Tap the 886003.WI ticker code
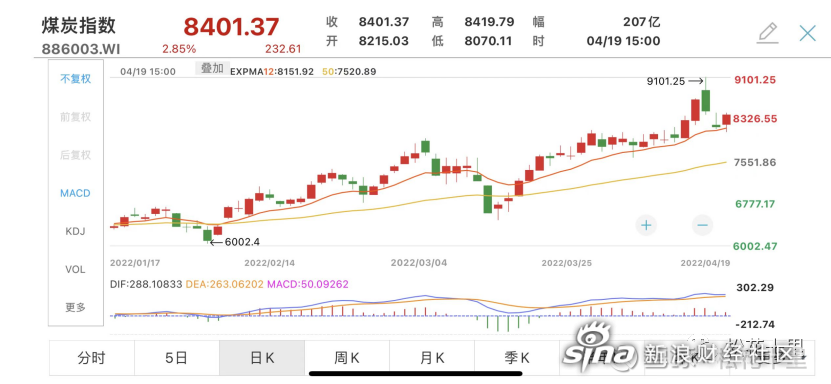 point(81,49)
